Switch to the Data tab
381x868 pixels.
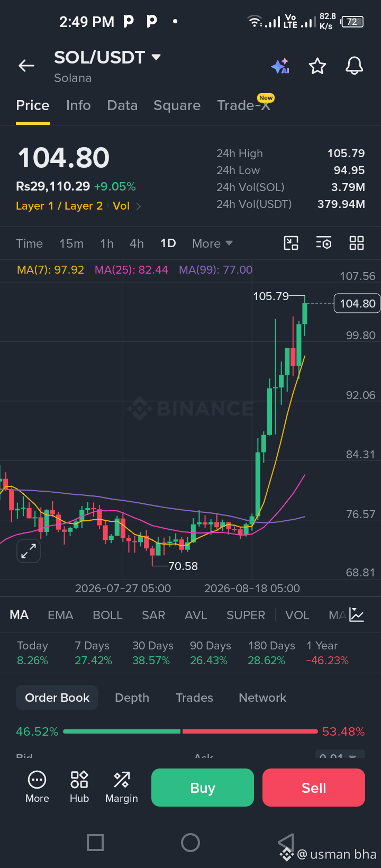[122, 105]
